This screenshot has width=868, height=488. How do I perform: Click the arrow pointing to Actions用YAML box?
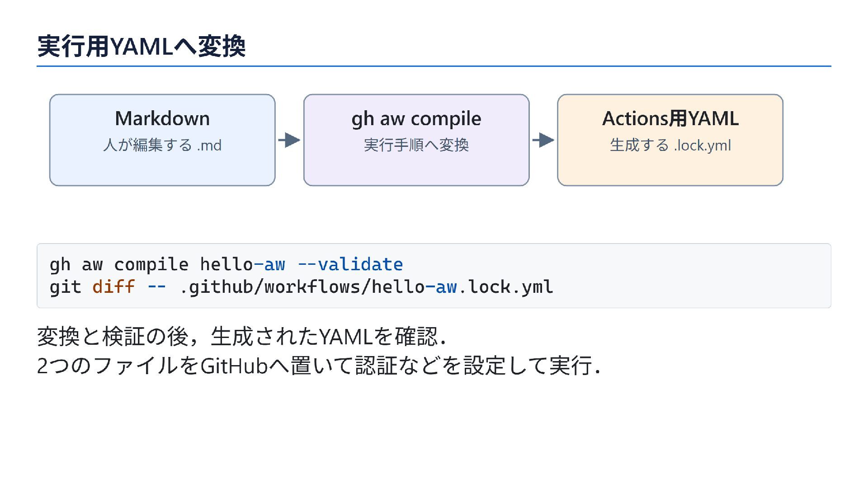543,140
